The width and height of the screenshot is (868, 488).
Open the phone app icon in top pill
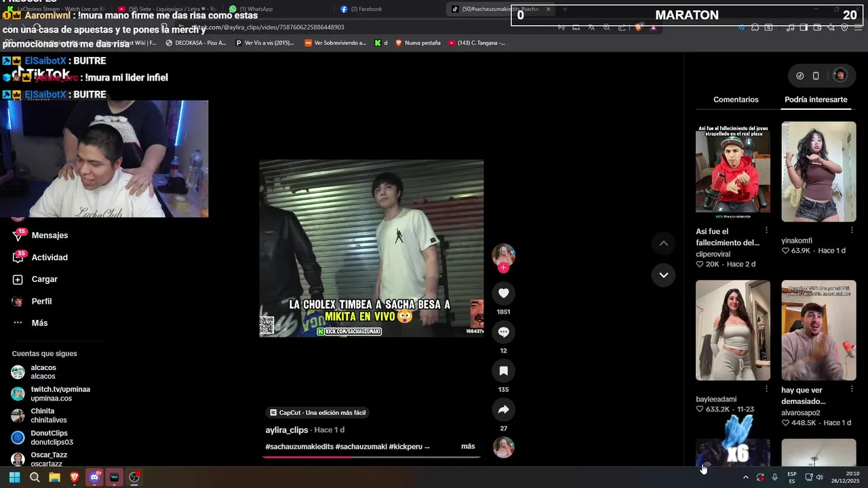click(816, 76)
